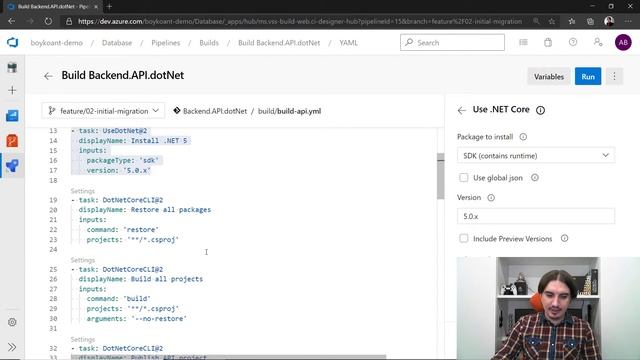This screenshot has height=360, width=640.
Task: Open browser collections icon
Action: tap(590, 21)
